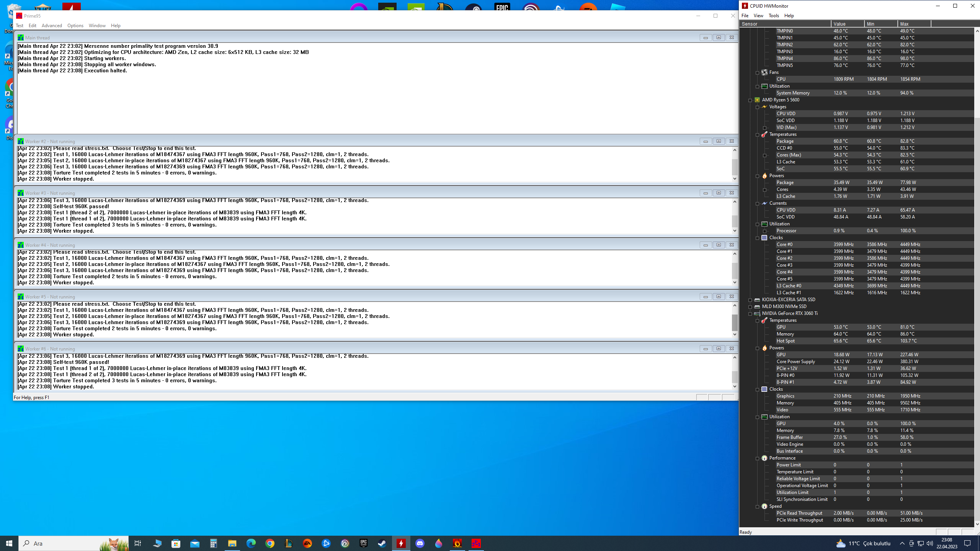Open Prime95 Edit menu

click(x=33, y=26)
